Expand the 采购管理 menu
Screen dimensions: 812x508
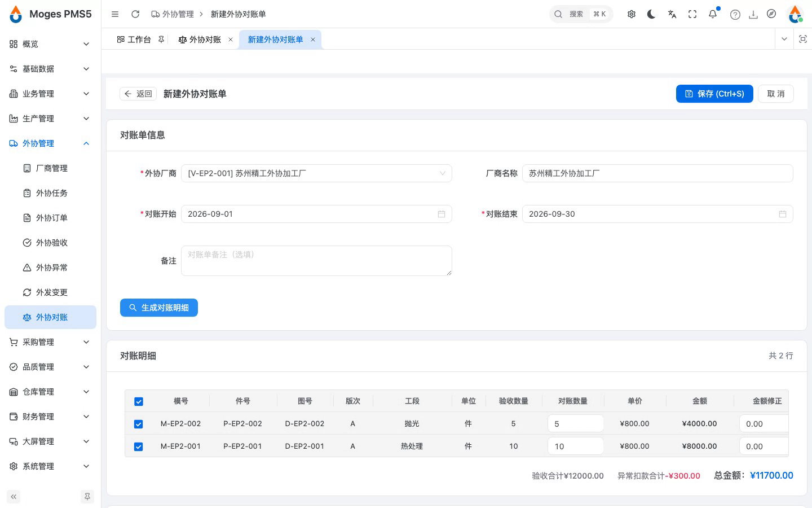click(x=50, y=342)
